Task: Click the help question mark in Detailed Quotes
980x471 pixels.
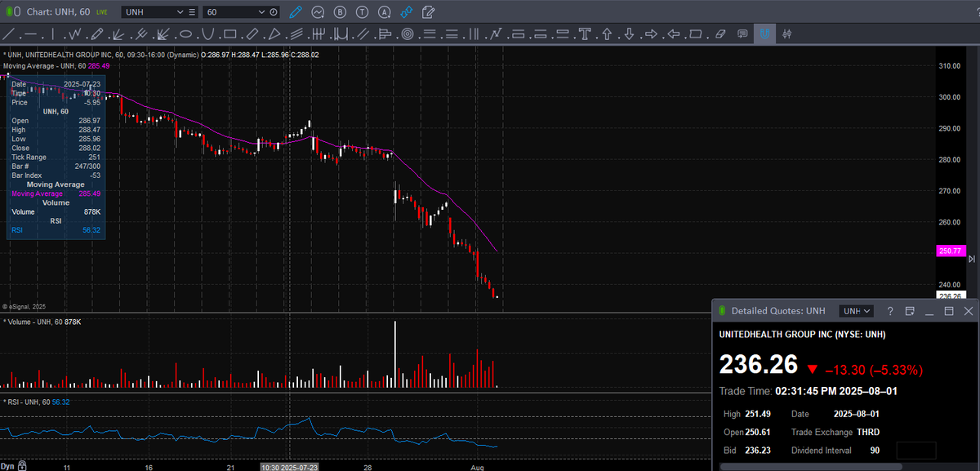Action: click(889, 311)
